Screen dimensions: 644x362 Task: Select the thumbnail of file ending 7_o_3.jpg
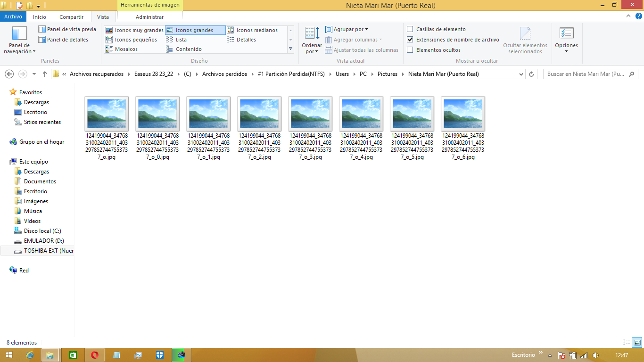coord(310,114)
